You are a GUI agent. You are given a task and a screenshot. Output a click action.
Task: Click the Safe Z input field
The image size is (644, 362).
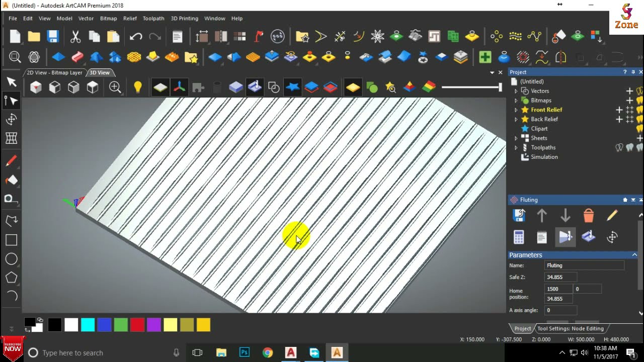click(560, 277)
